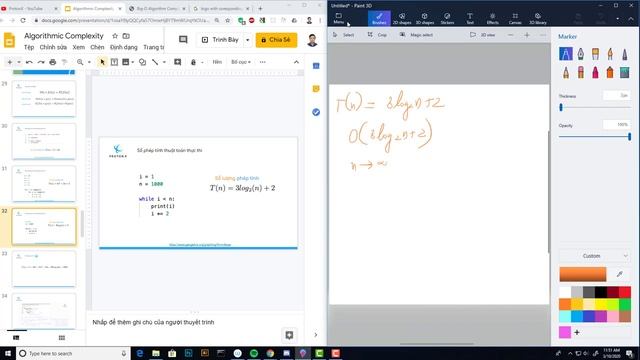Click the Select tool in Paint 3D
Screen dimensions: 640x360
[344, 35]
